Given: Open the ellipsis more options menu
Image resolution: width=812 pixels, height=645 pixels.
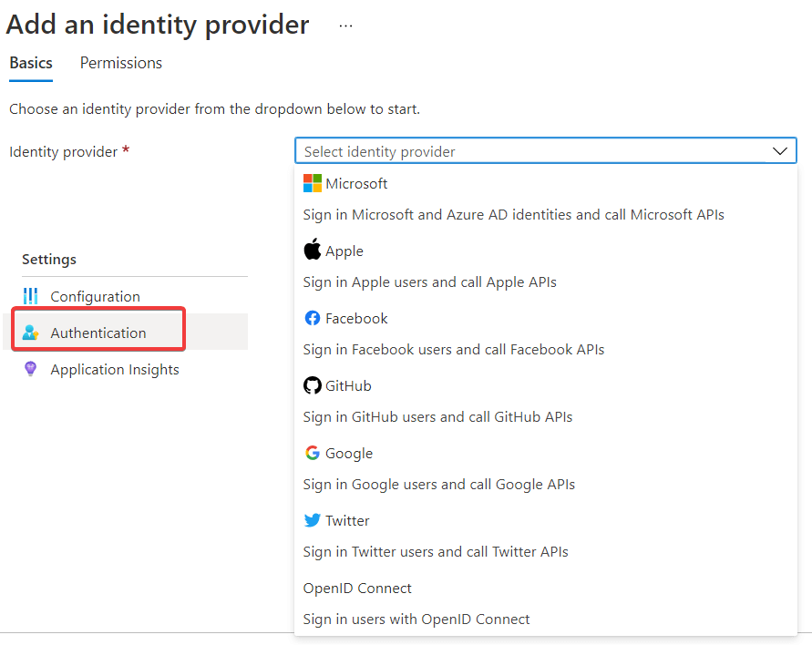Looking at the screenshot, I should 345,26.
